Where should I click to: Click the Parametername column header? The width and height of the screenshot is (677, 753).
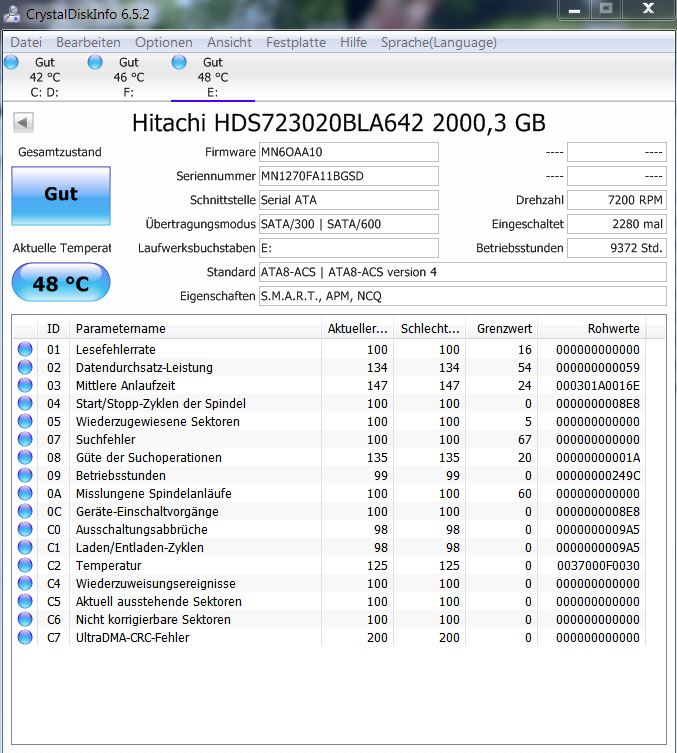(195, 328)
